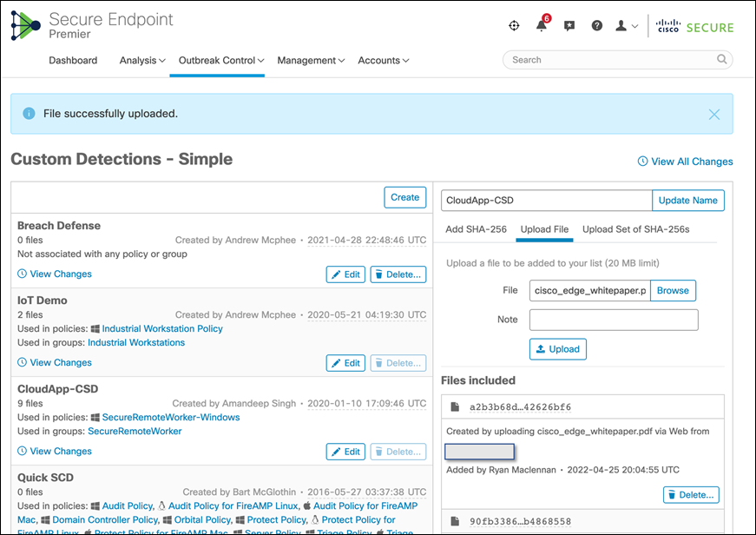The width and height of the screenshot is (756, 535).
Task: Click file icon next to 90fb3386…b4868558
Action: click(x=455, y=521)
